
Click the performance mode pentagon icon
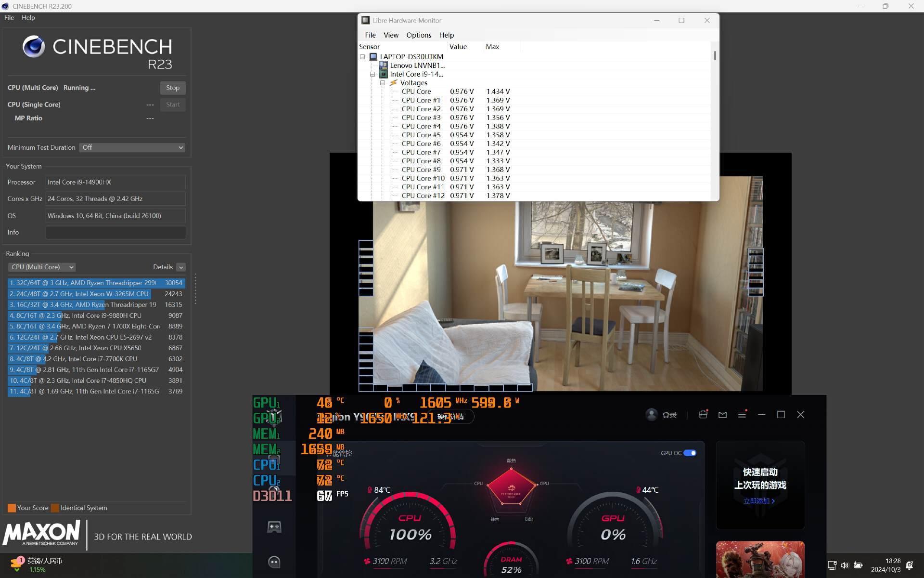click(511, 487)
